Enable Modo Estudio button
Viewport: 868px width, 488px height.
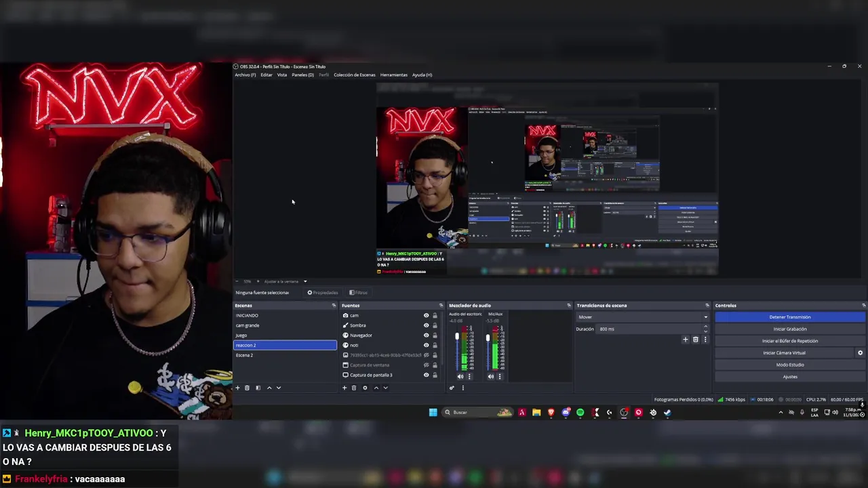point(790,365)
